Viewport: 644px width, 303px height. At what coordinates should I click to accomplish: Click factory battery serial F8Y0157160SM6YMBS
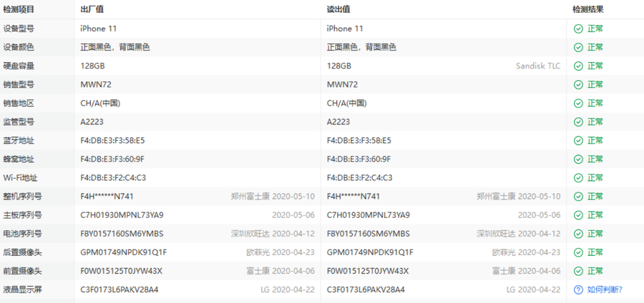pos(122,234)
